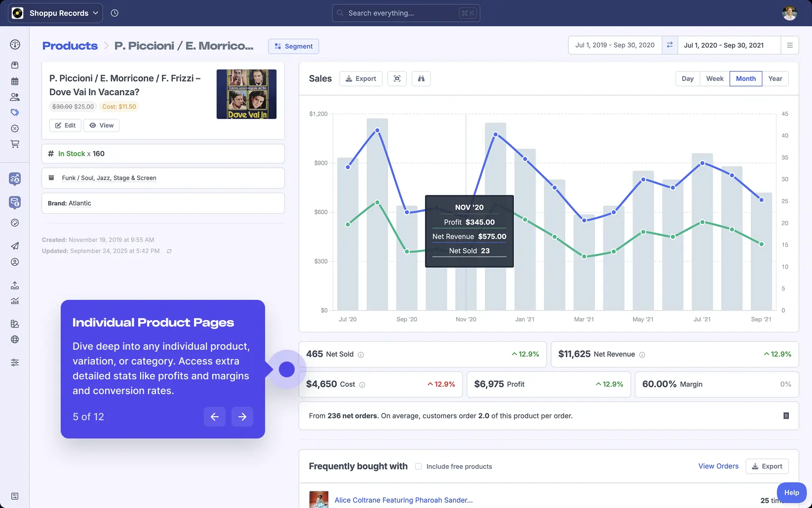Switch sales chart to Year view
Viewport: 812px width, 508px height.
775,78
